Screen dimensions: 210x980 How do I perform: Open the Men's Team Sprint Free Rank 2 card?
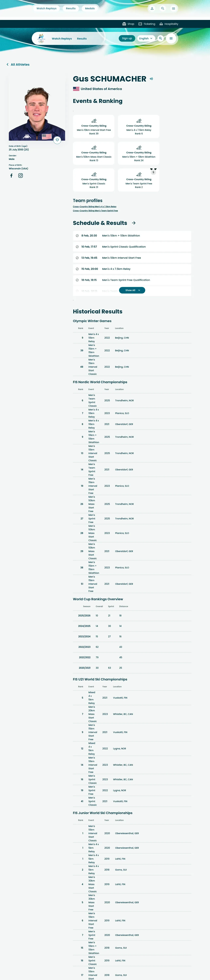[139, 180]
